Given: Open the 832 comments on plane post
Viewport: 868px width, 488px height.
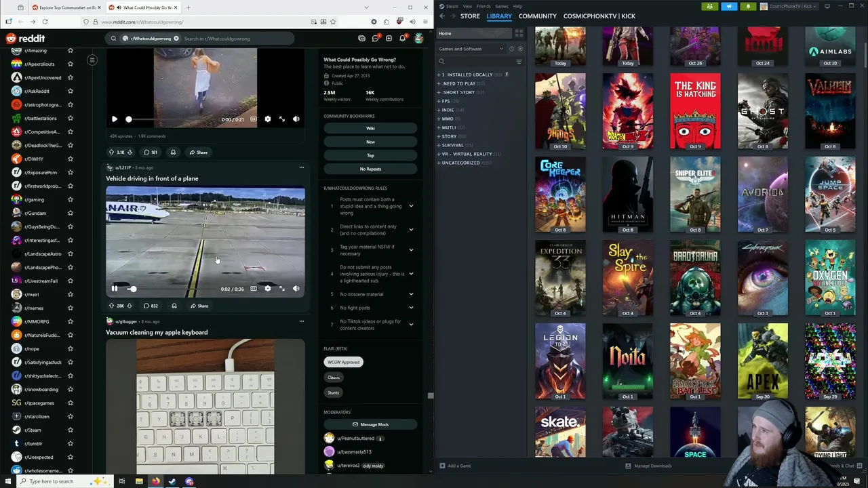Looking at the screenshot, I should point(151,306).
